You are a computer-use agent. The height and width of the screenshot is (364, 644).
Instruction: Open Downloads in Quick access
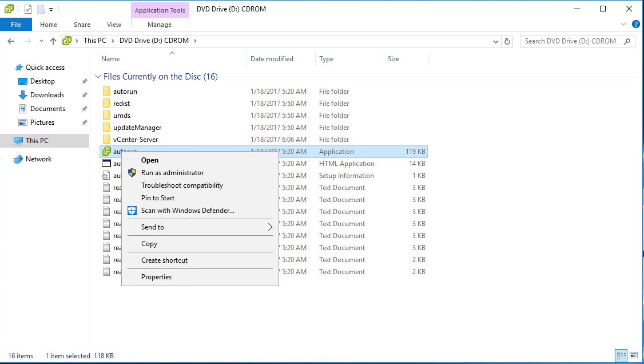click(47, 95)
